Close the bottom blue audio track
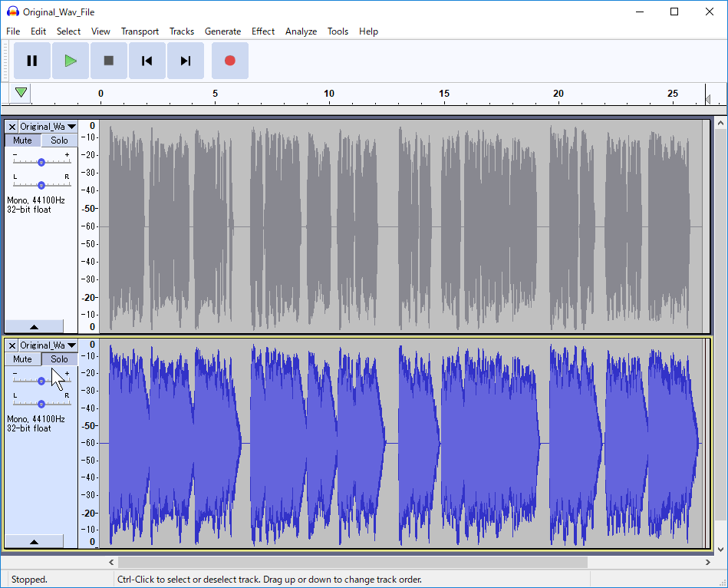The height and width of the screenshot is (588, 728). 12,345
